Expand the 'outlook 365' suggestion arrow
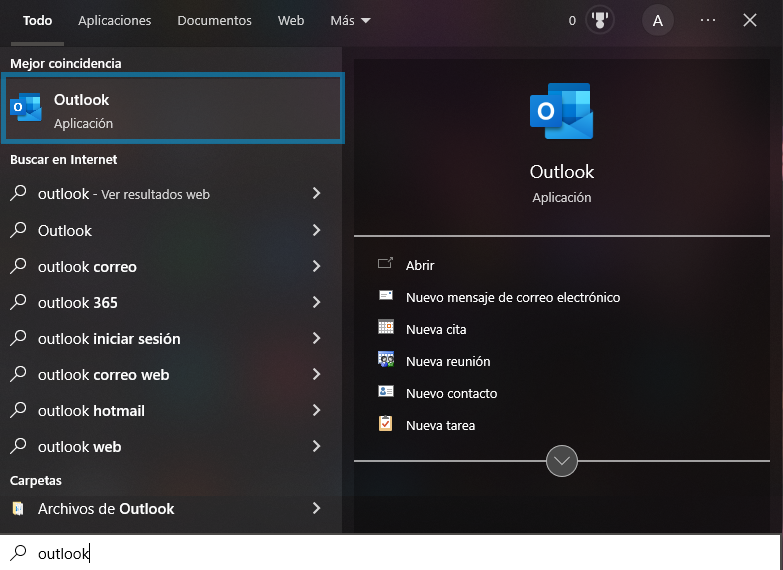Viewport: 783px width, 570px height. point(316,302)
